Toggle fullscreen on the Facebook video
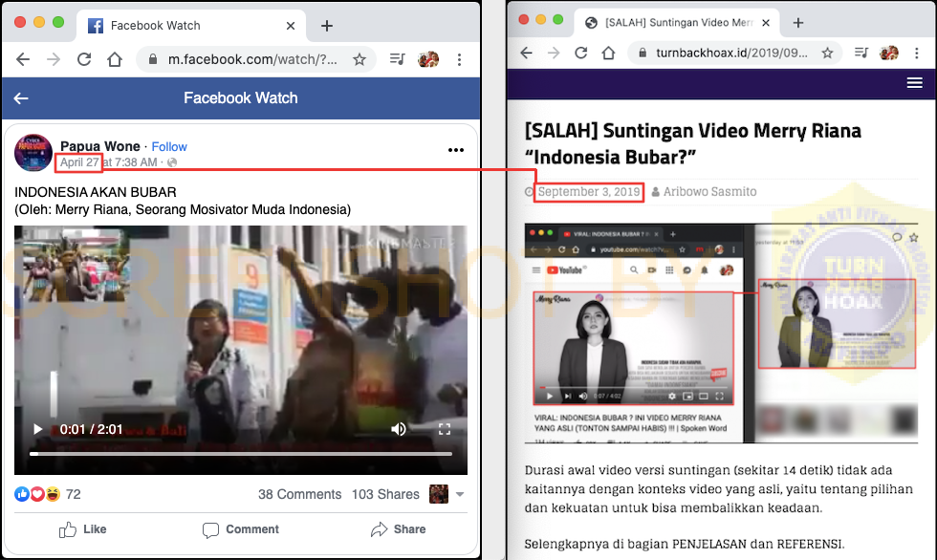The image size is (937, 560). pos(445,429)
